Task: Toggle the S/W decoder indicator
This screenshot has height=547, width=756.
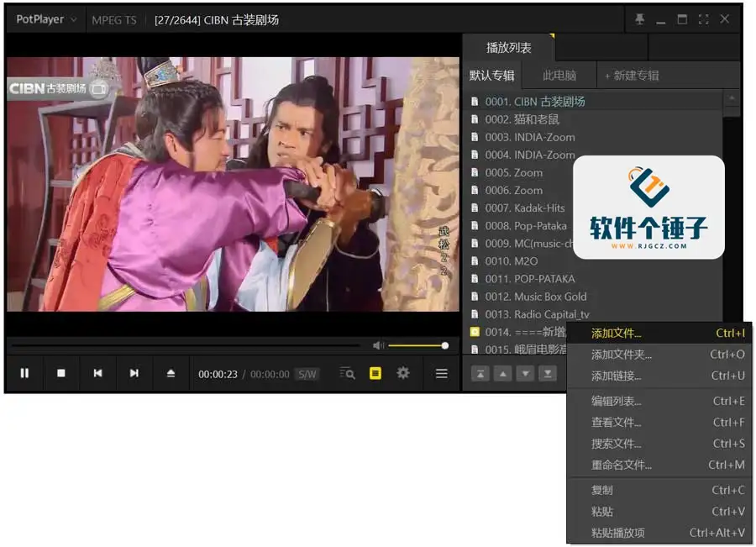Action: pyautogui.click(x=307, y=374)
